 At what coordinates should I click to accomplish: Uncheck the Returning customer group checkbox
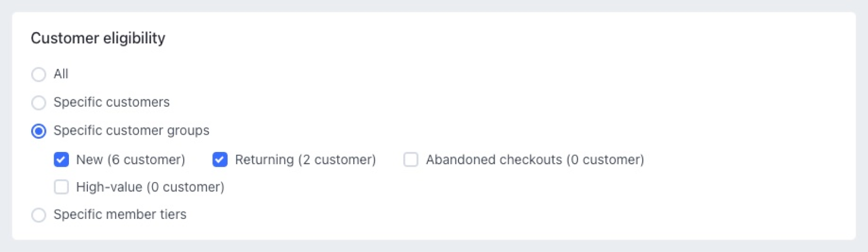tap(220, 160)
